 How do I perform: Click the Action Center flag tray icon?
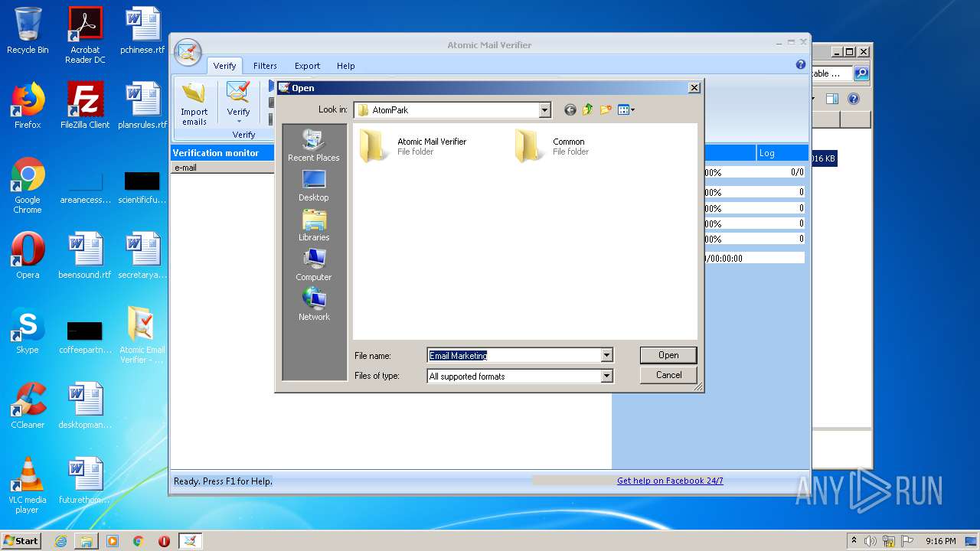pos(907,541)
